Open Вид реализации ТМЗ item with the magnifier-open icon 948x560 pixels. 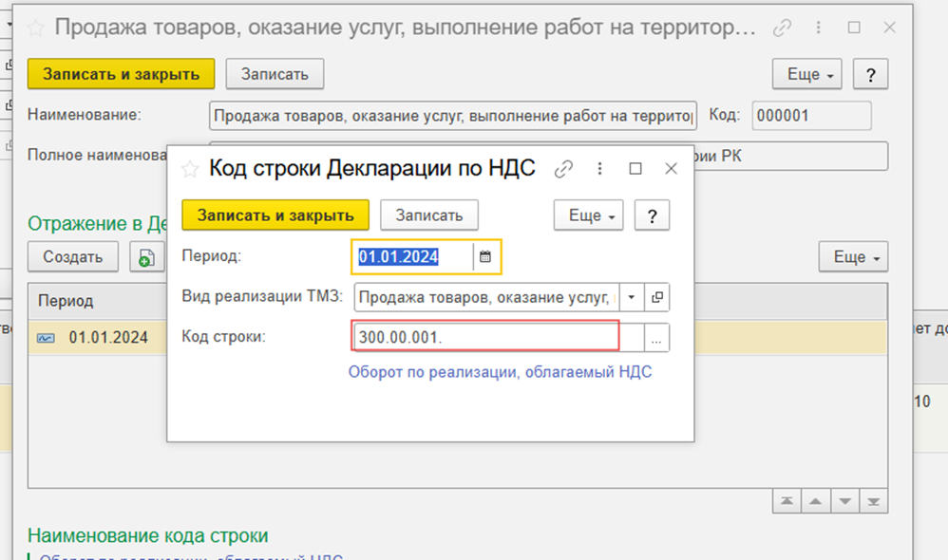tap(656, 297)
